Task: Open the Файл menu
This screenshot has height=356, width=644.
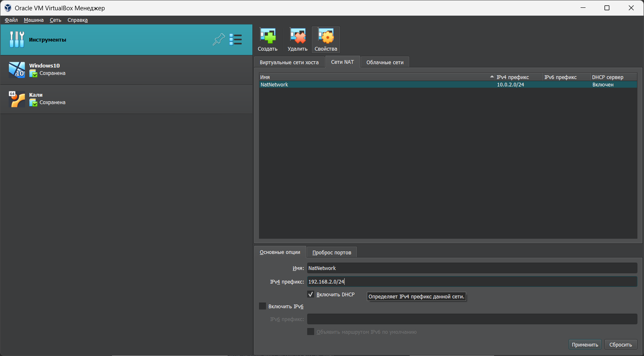Action: (x=11, y=20)
